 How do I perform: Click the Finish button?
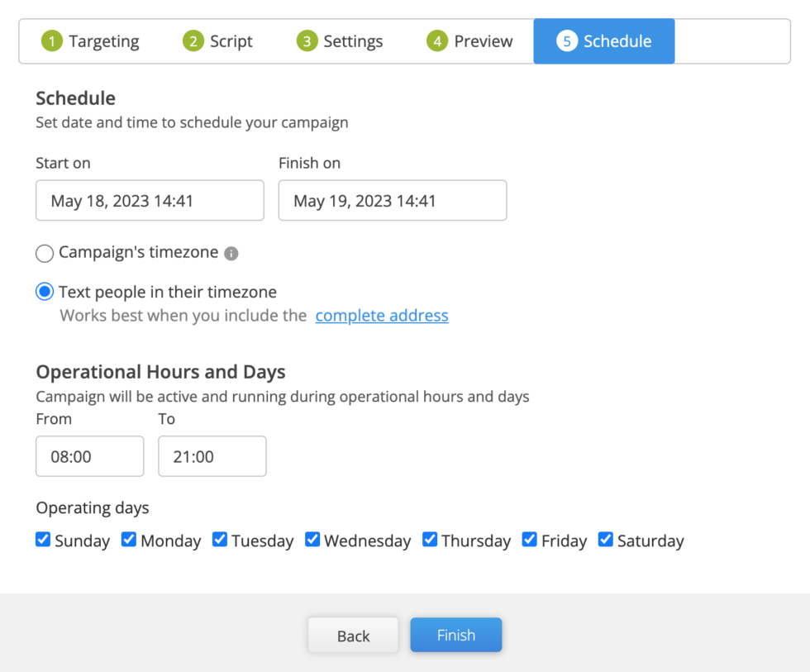tap(456, 635)
